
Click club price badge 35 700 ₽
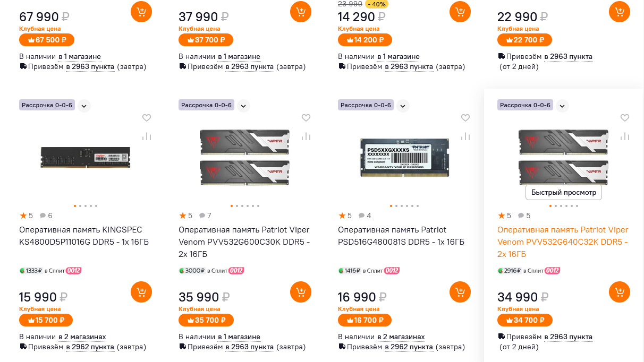[206, 320]
